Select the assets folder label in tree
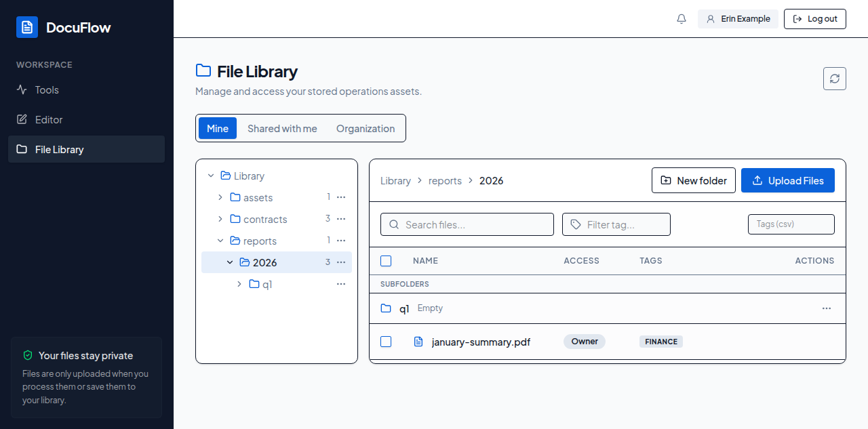Screen dimensions: 868x429 (258, 197)
